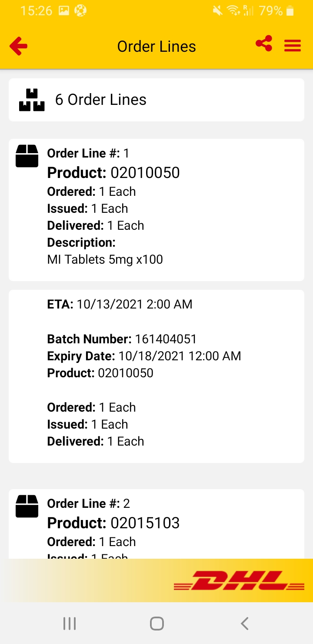The height and width of the screenshot is (644, 313).
Task: Tap the Expiry Date 10/18/2021 line
Action: 144,356
